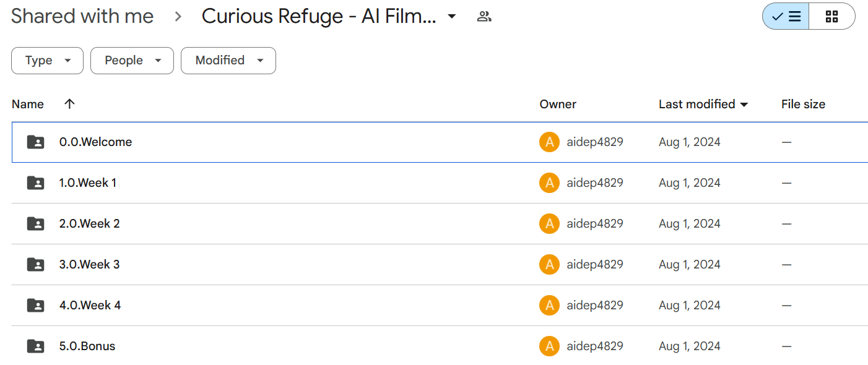Click Aug 1, 2024 date in 3.0.Week 3 row
Viewport: 868px width, 365px height.
[x=690, y=265]
